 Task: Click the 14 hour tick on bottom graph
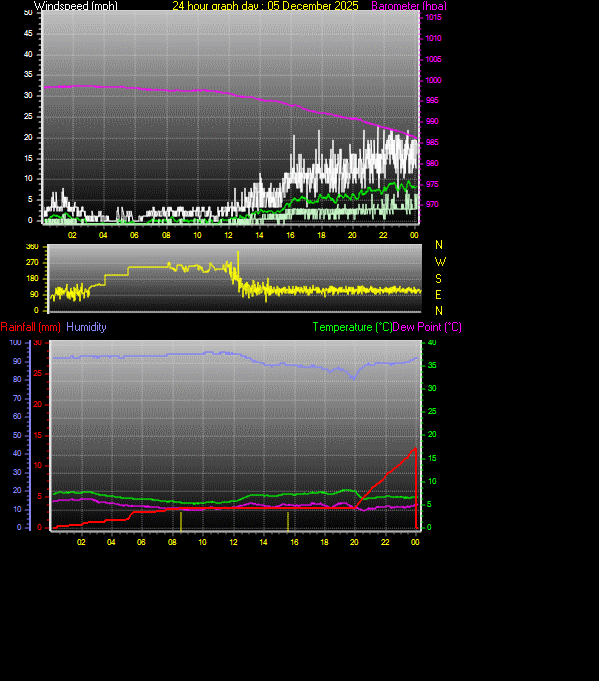[263, 542]
